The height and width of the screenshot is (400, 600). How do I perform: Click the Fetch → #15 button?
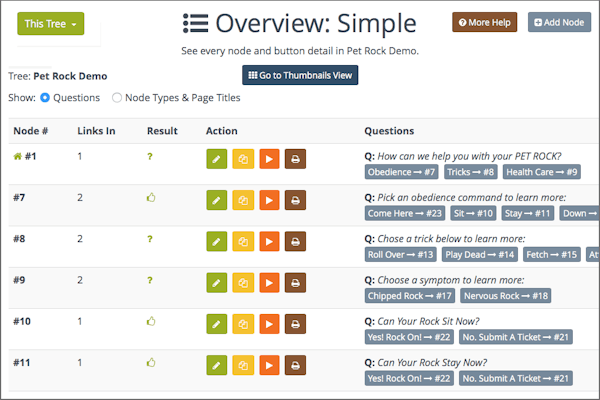click(x=552, y=255)
